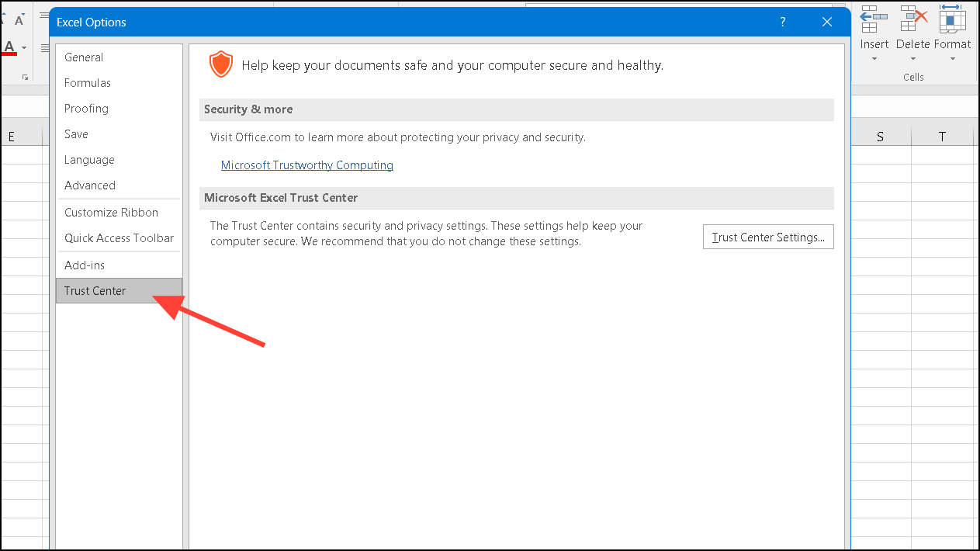The width and height of the screenshot is (980, 551).
Task: Open the Font Color dropdown arrow
Action: click(24, 48)
